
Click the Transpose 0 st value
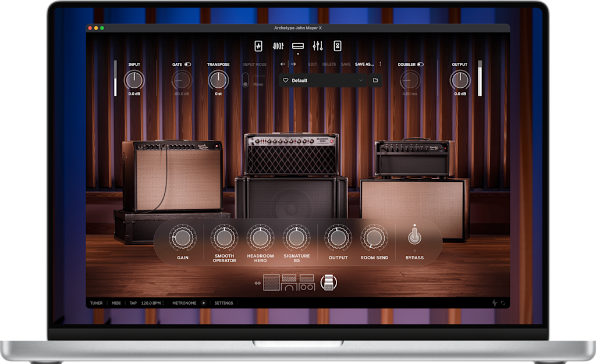click(x=218, y=94)
